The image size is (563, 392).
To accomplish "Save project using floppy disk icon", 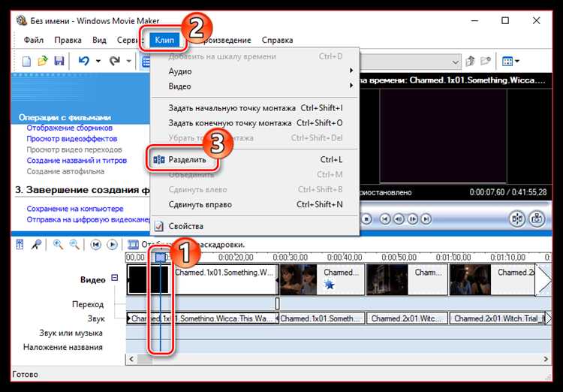I will pos(58,61).
